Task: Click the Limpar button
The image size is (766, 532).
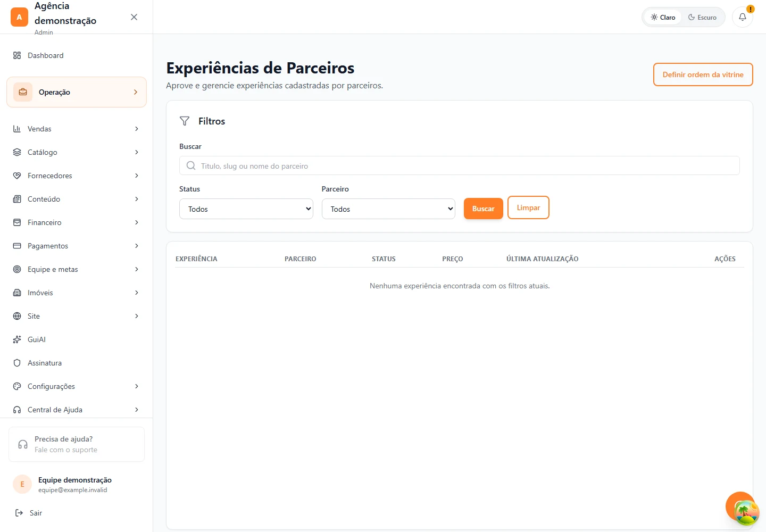Action: click(x=528, y=207)
